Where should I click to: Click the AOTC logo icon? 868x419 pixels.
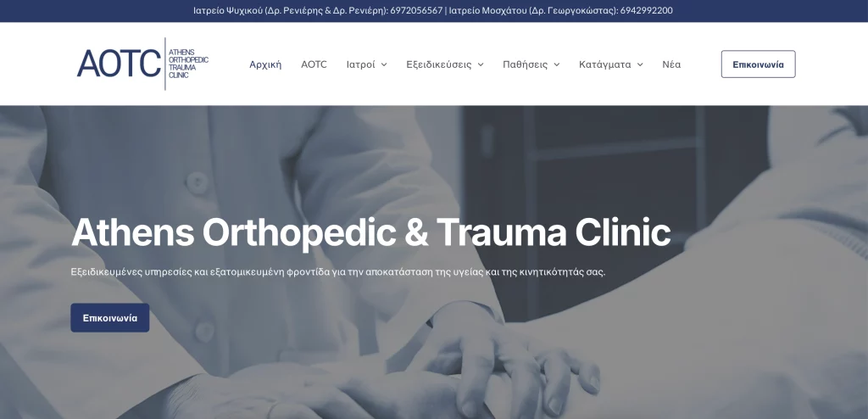point(119,64)
